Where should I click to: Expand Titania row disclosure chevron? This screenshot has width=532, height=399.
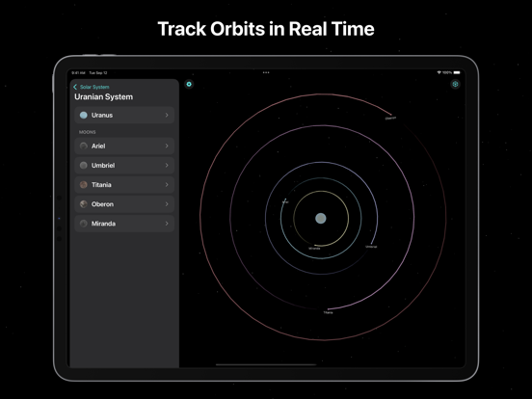(x=167, y=185)
